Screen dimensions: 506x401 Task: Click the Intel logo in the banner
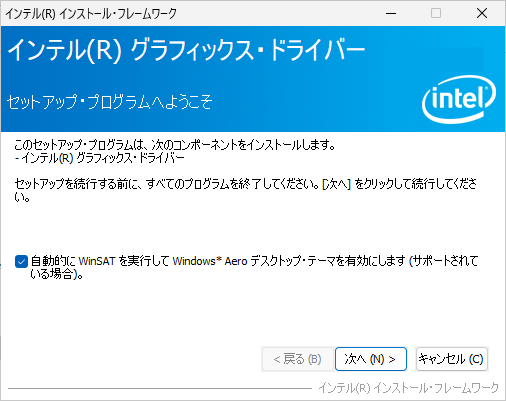pyautogui.click(x=459, y=99)
